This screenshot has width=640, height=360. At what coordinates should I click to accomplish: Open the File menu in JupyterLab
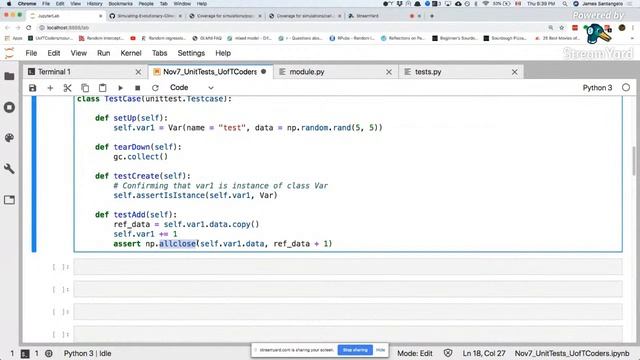(x=31, y=53)
